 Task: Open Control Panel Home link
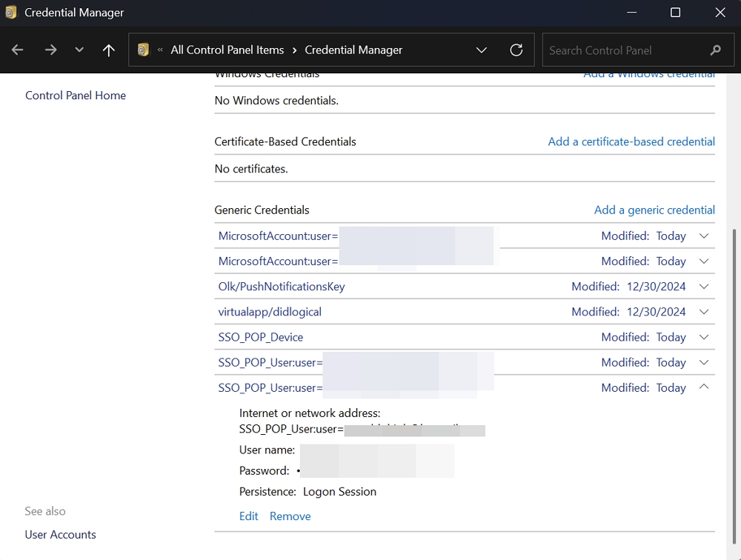pos(76,96)
